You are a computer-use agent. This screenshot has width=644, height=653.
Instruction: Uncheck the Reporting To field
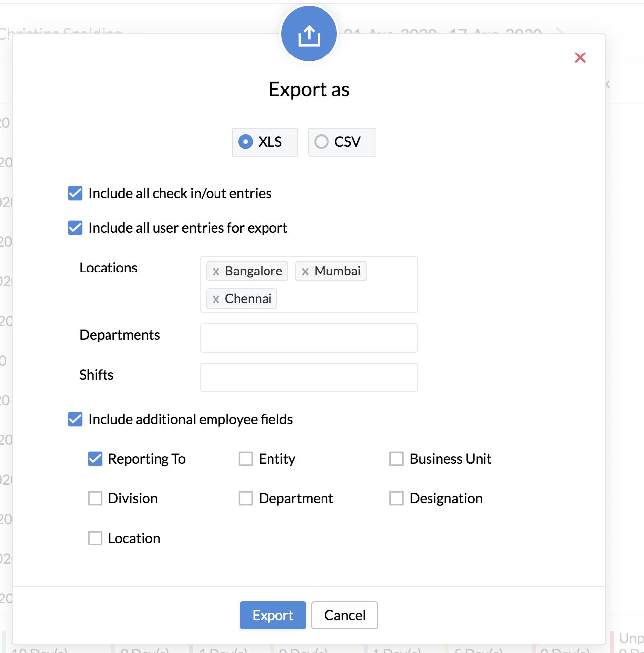95,459
